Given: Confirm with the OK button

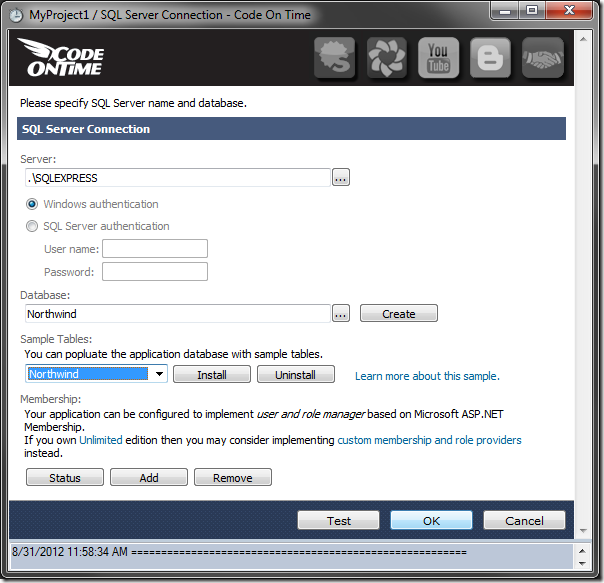Looking at the screenshot, I should click(431, 520).
